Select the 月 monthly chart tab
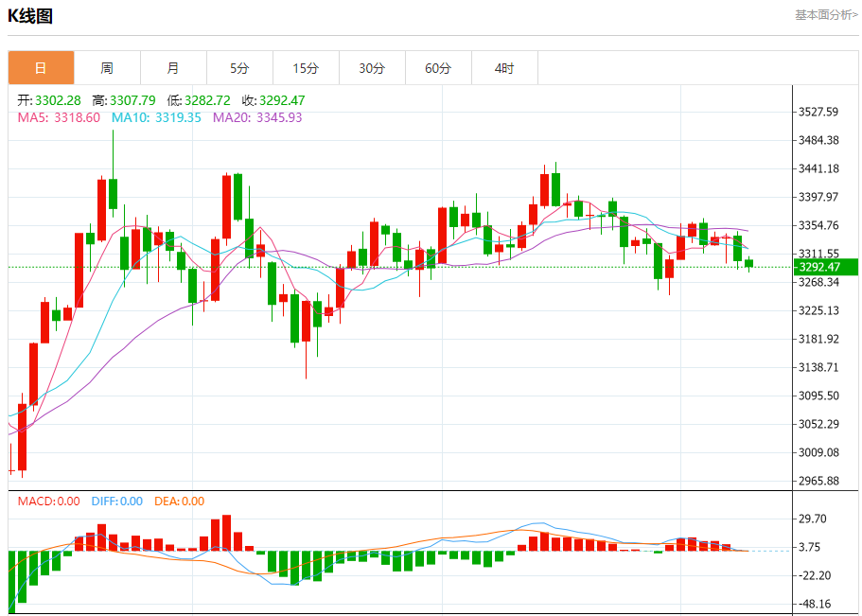862x616 pixels. (x=173, y=68)
